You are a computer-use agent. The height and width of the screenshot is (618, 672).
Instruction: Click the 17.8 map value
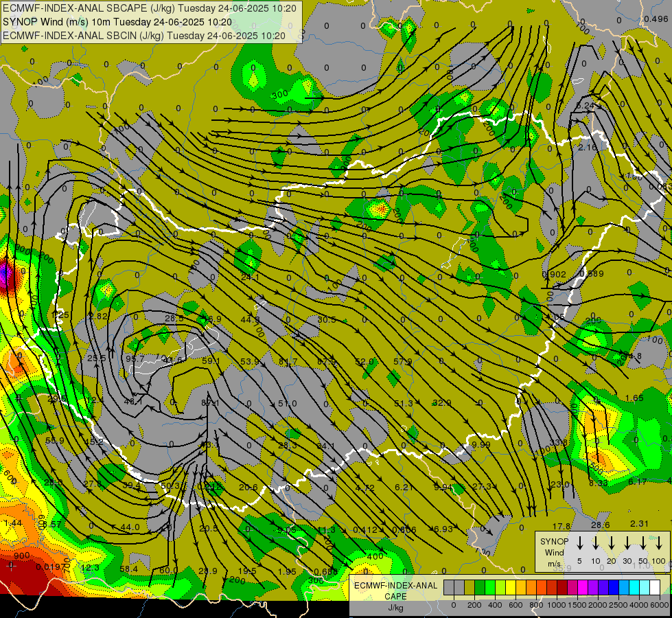(x=561, y=526)
